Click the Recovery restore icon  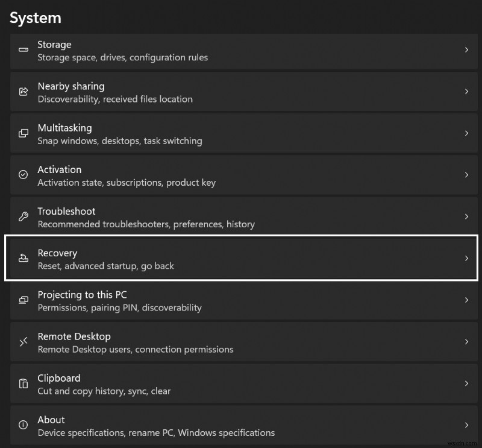click(23, 259)
